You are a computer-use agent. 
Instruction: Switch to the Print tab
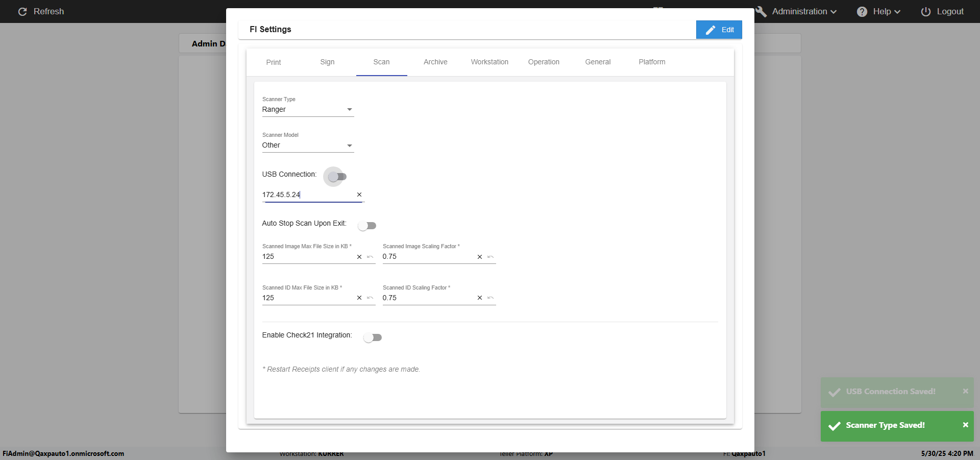coord(274,62)
